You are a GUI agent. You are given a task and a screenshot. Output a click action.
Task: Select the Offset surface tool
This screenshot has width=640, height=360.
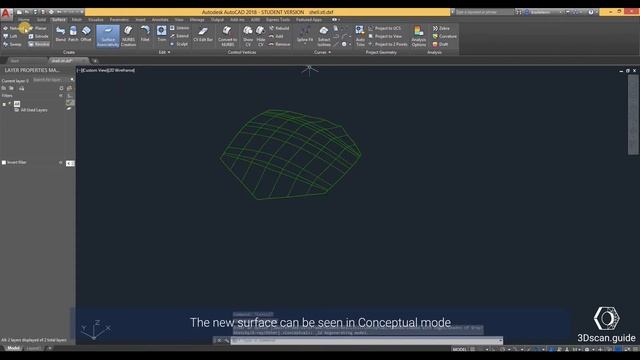click(x=86, y=34)
